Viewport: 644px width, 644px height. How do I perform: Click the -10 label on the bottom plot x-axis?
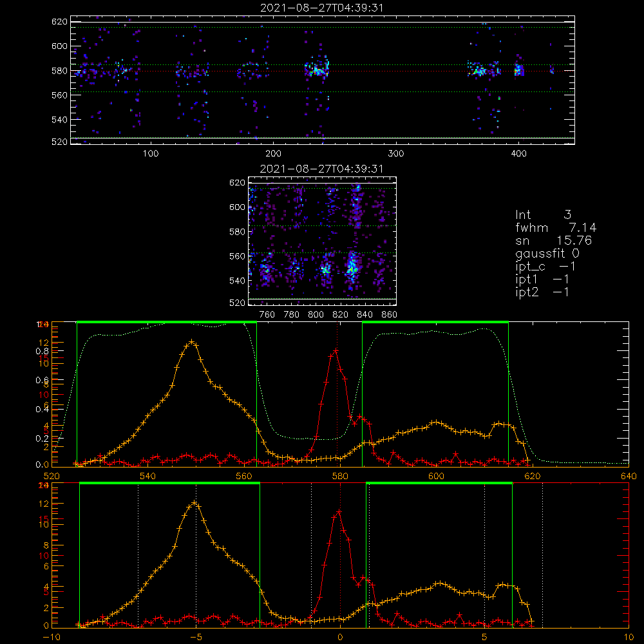click(x=52, y=637)
